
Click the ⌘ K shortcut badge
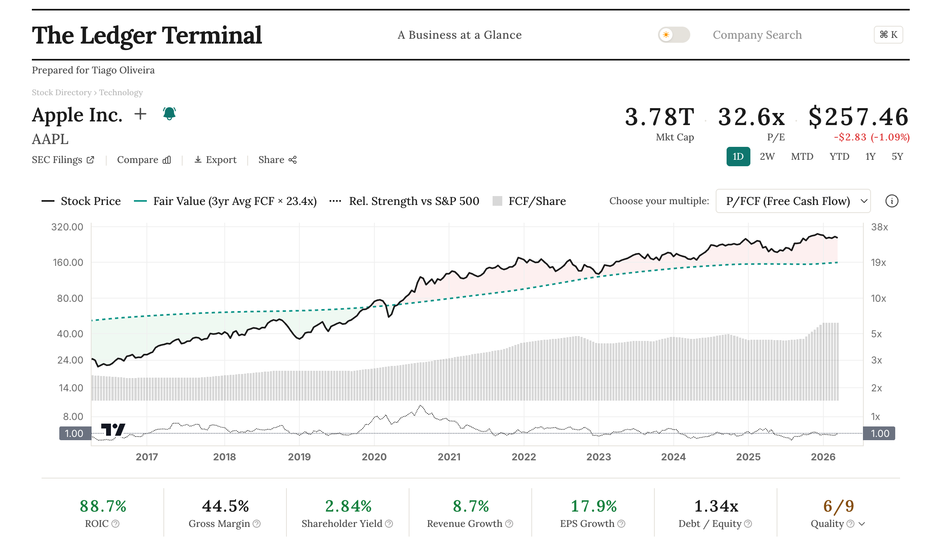point(888,35)
